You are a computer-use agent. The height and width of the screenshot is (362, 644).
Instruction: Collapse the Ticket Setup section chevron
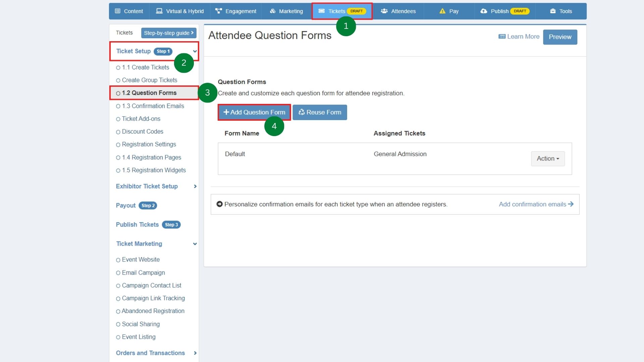[195, 52]
